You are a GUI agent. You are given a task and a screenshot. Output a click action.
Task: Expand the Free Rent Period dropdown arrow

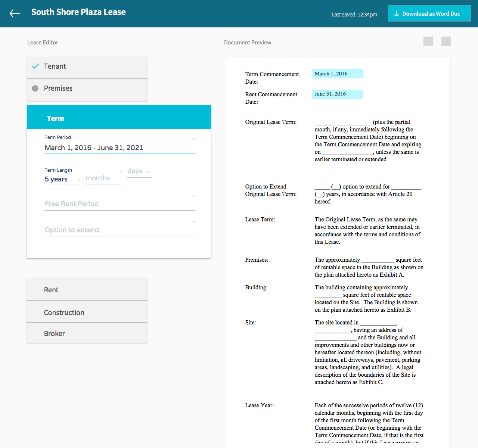tap(194, 196)
